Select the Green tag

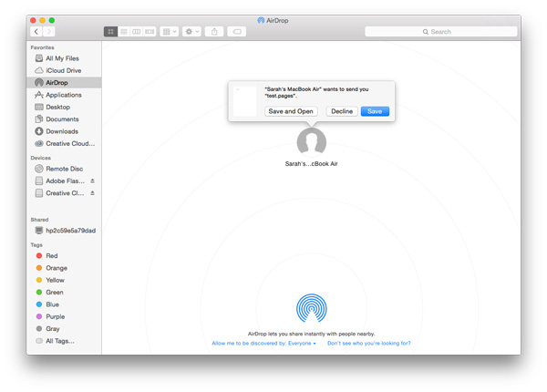[64, 293]
